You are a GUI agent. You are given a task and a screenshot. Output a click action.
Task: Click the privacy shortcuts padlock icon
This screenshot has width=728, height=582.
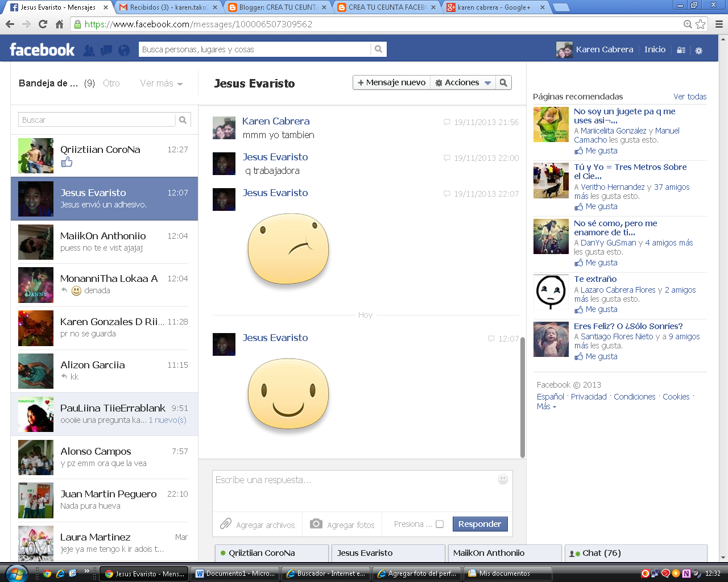click(x=681, y=50)
